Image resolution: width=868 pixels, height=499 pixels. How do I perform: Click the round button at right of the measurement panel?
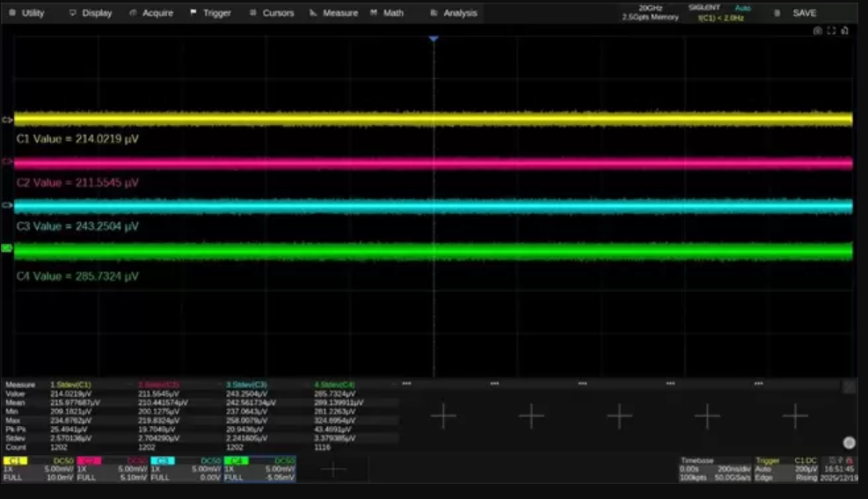pyautogui.click(x=849, y=443)
